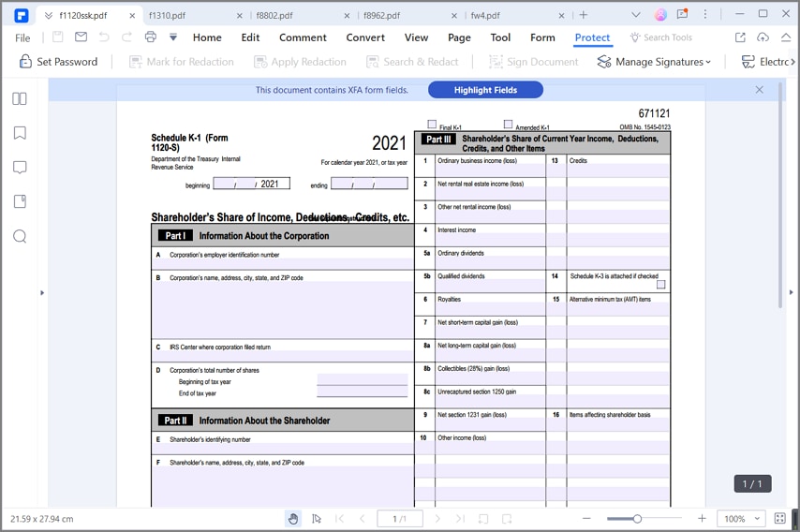The image size is (800, 532).
Task: Open the attachments panel icon
Action: [20, 201]
